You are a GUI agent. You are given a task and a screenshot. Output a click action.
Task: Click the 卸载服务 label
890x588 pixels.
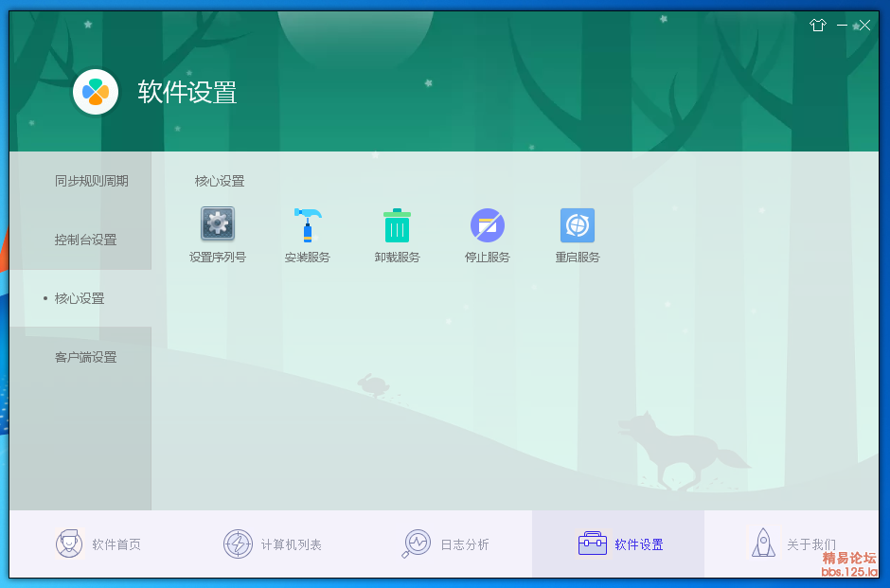pos(398,258)
